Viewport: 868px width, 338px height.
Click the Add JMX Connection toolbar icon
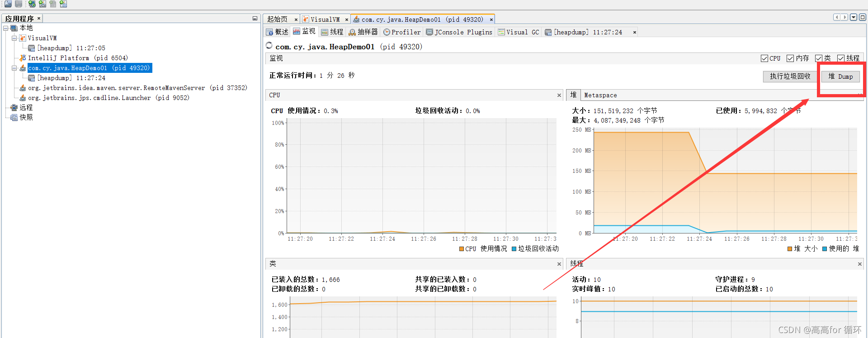coord(42,4)
